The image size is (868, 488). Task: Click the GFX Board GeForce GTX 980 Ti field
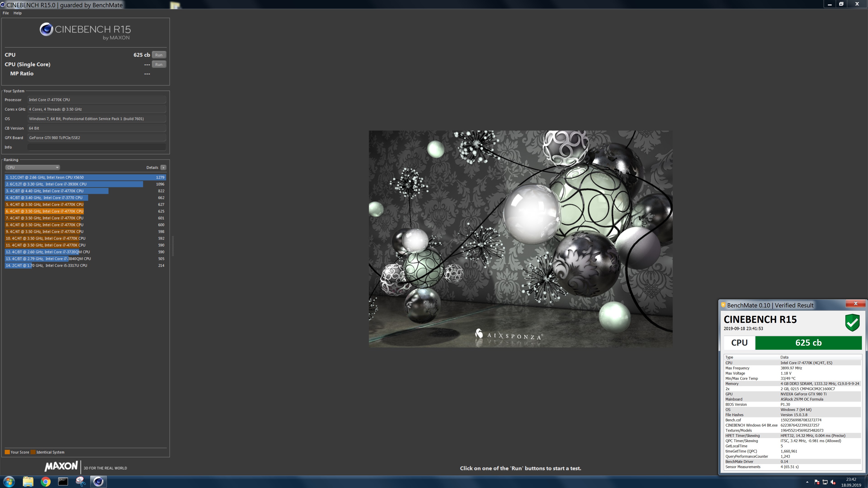tap(97, 138)
